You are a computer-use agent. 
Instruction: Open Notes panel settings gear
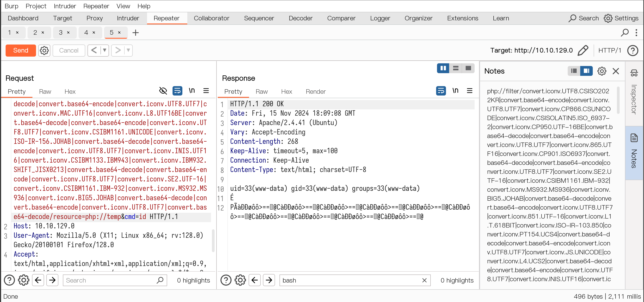602,71
